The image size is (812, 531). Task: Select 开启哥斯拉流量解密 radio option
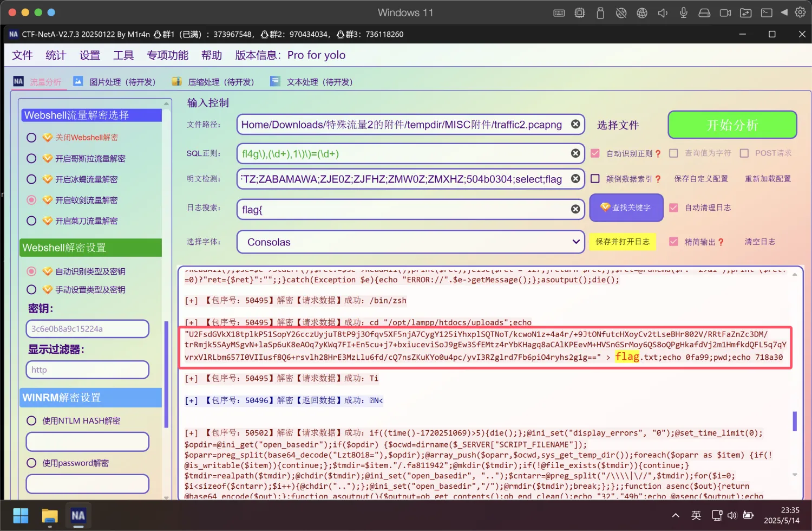click(31, 159)
